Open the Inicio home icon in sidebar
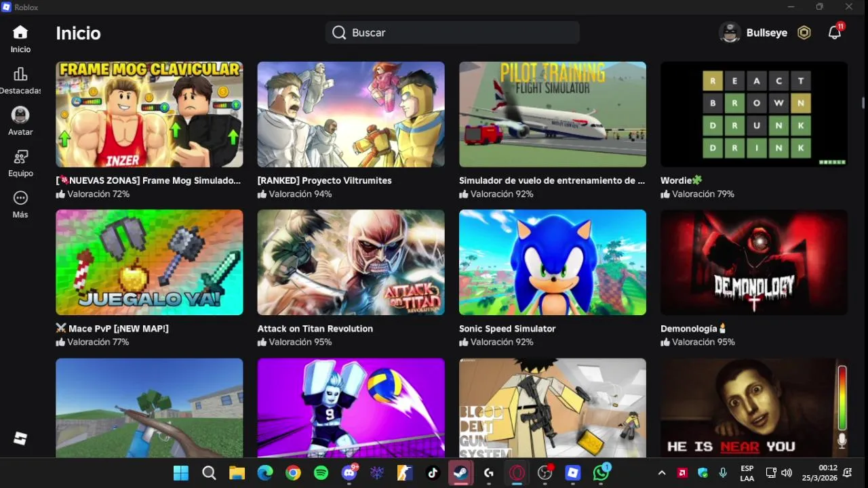 tap(20, 32)
